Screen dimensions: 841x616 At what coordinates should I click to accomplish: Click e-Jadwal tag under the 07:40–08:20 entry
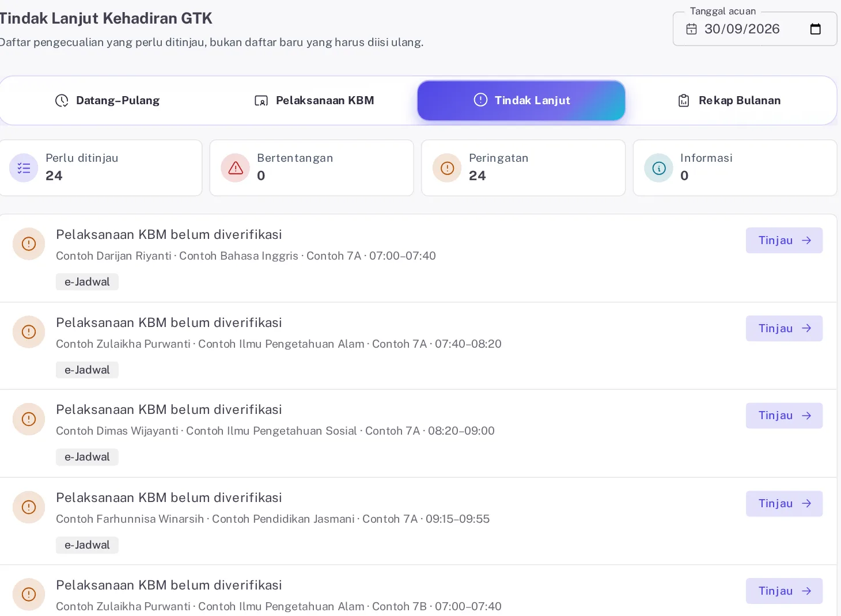pos(87,370)
